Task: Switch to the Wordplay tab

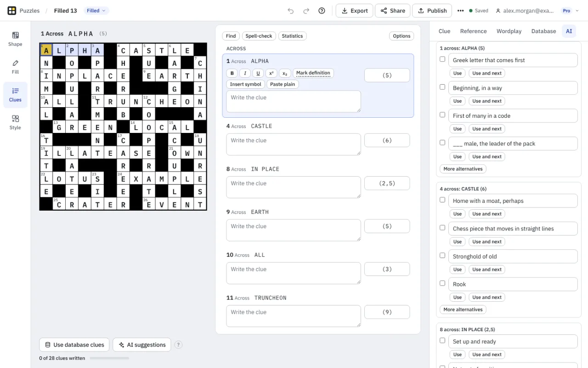Action: coord(509,31)
